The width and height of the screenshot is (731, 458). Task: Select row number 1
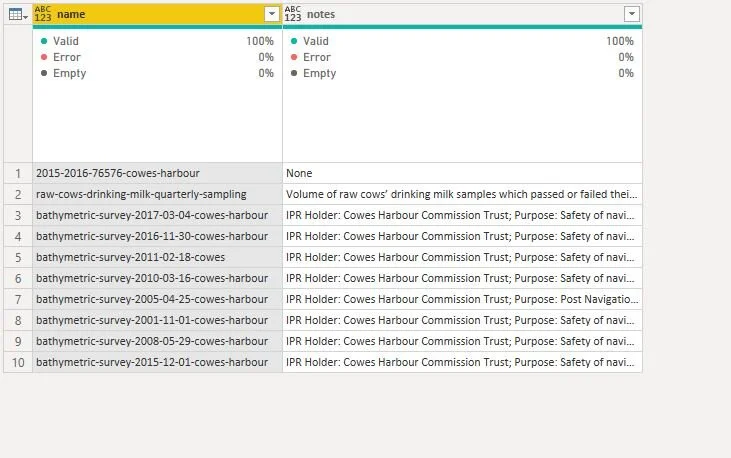pos(18,173)
